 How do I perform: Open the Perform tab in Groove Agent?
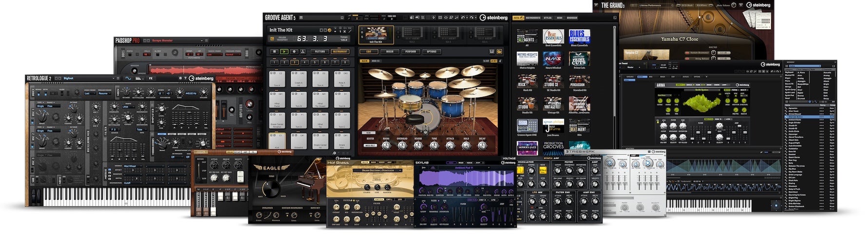click(x=411, y=51)
